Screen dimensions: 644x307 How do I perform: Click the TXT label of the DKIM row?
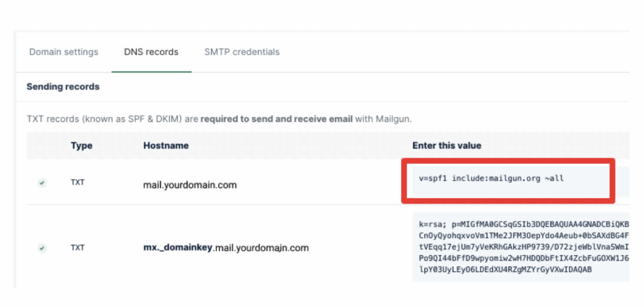(78, 248)
